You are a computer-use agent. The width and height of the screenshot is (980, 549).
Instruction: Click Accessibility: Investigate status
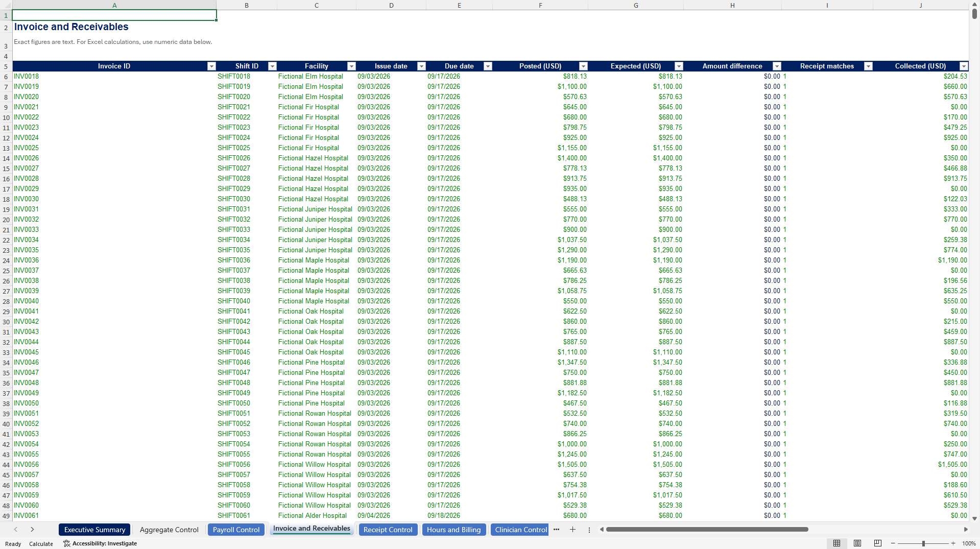[x=100, y=543]
